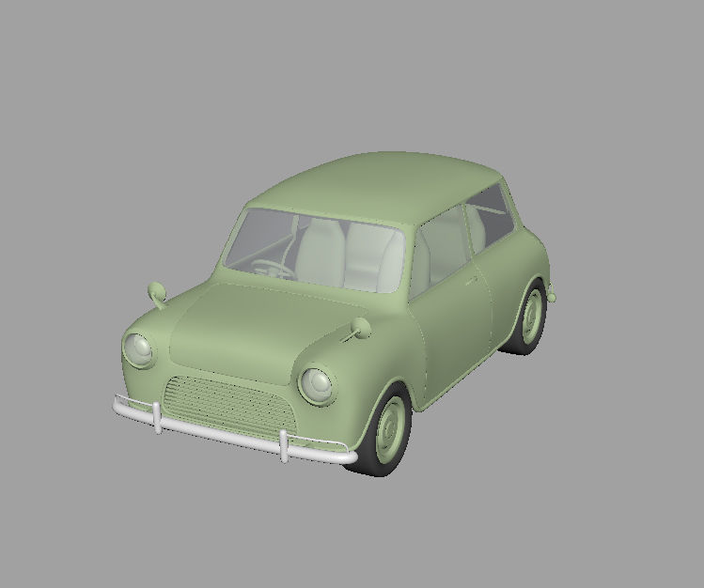Select the steering wheel inside the cabin

click(272, 268)
